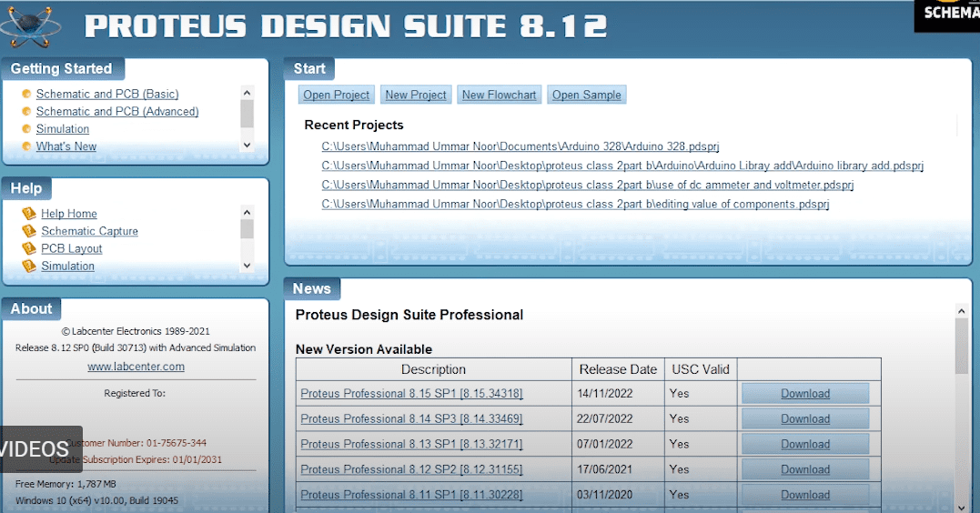Visit www.labcenter.com link
Image resolution: width=980 pixels, height=513 pixels.
136,367
